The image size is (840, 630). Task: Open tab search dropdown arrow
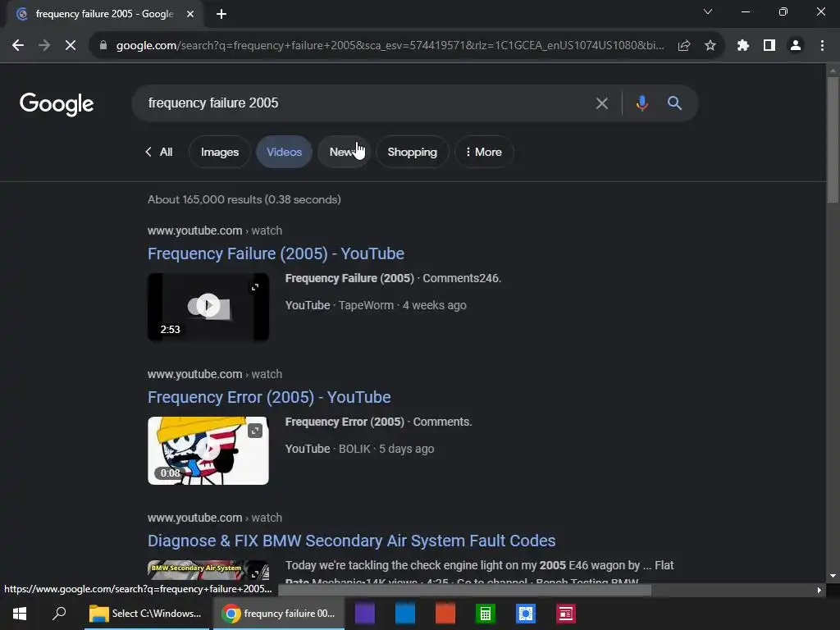708,11
